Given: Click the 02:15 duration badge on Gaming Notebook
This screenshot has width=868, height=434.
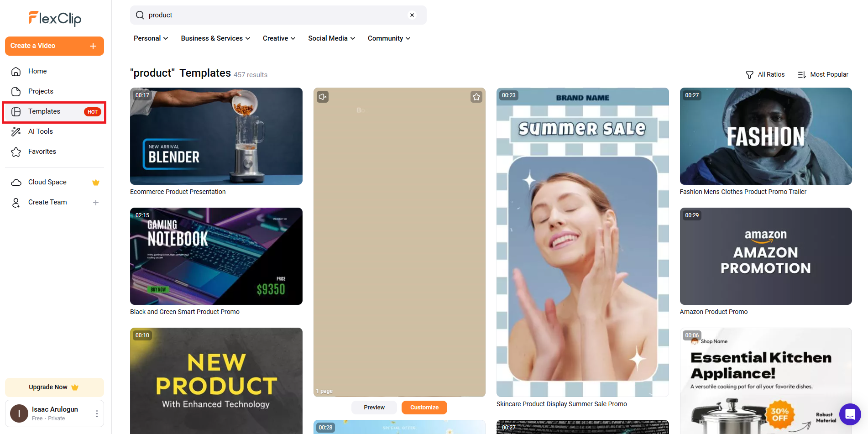Looking at the screenshot, I should tap(142, 215).
